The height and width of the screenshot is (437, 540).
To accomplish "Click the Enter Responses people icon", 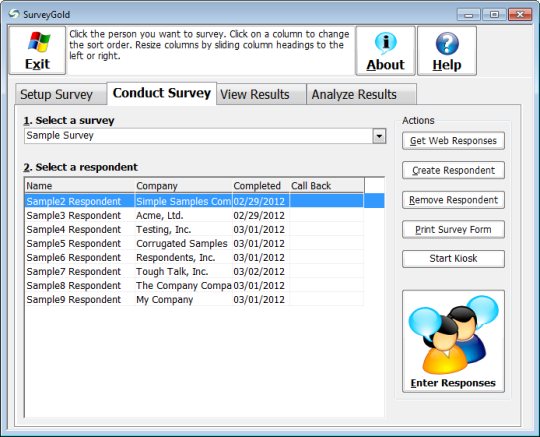I will [453, 341].
